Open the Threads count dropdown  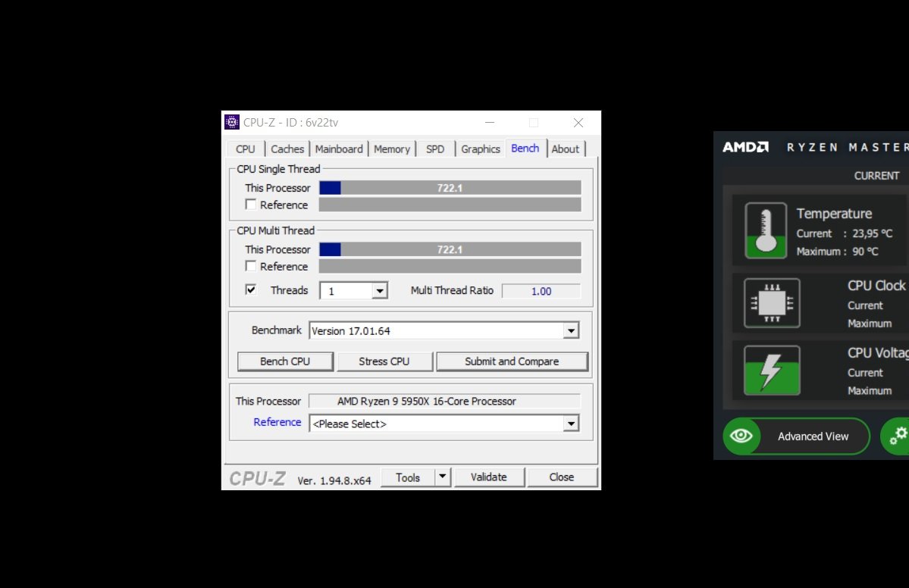380,291
